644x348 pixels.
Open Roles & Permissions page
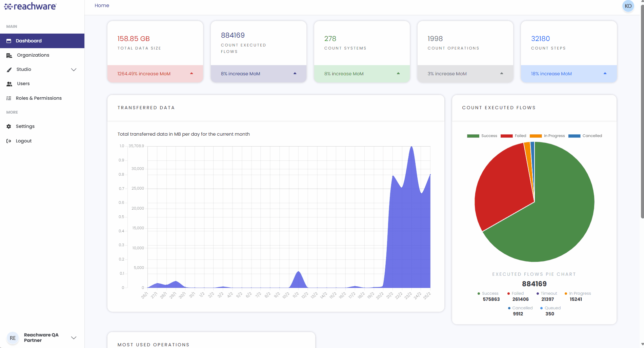click(42, 98)
